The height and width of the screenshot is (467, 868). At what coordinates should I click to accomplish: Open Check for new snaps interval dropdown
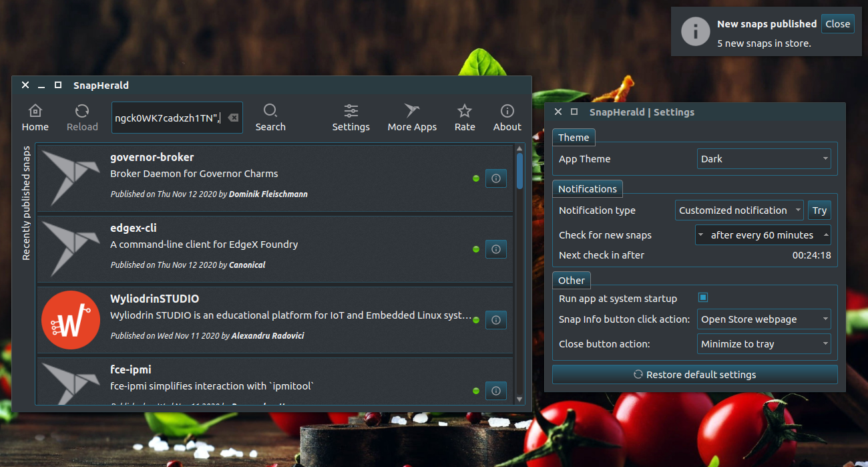pyautogui.click(x=763, y=235)
